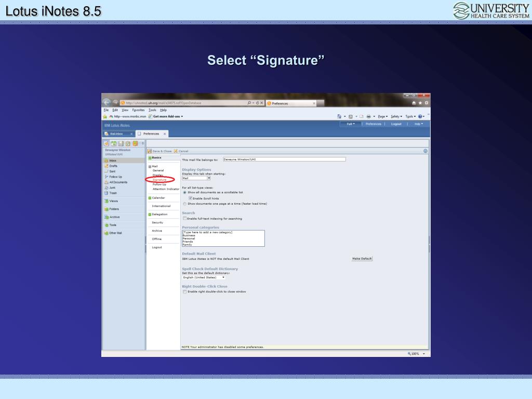Click the mail file owner input field
The height and width of the screenshot is (399, 532).
coord(284,159)
